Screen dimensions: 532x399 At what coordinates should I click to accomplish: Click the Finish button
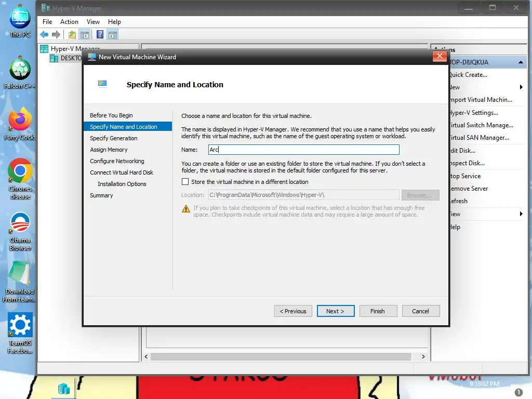pos(378,311)
